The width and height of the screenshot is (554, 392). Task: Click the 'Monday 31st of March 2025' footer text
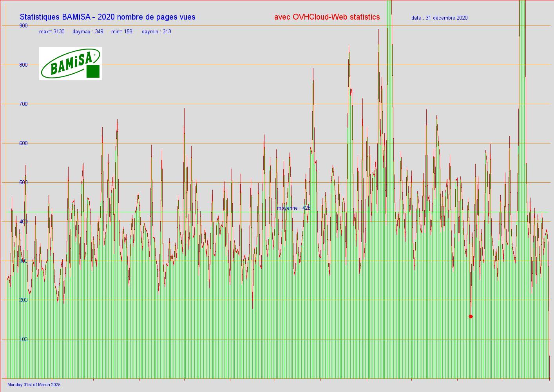coord(34,385)
